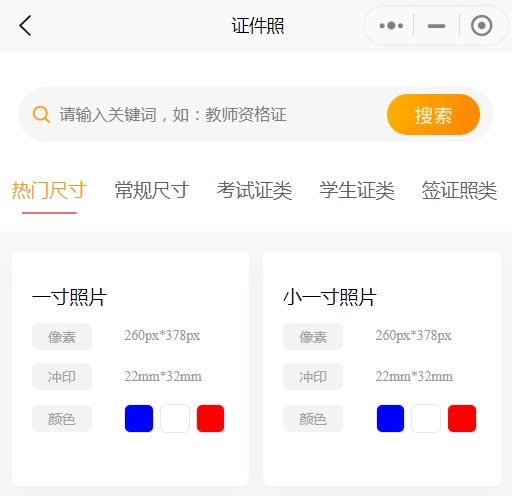Screen dimensions: 512x496
Task: Open the 一寸照片 card title
Action: tap(69, 297)
